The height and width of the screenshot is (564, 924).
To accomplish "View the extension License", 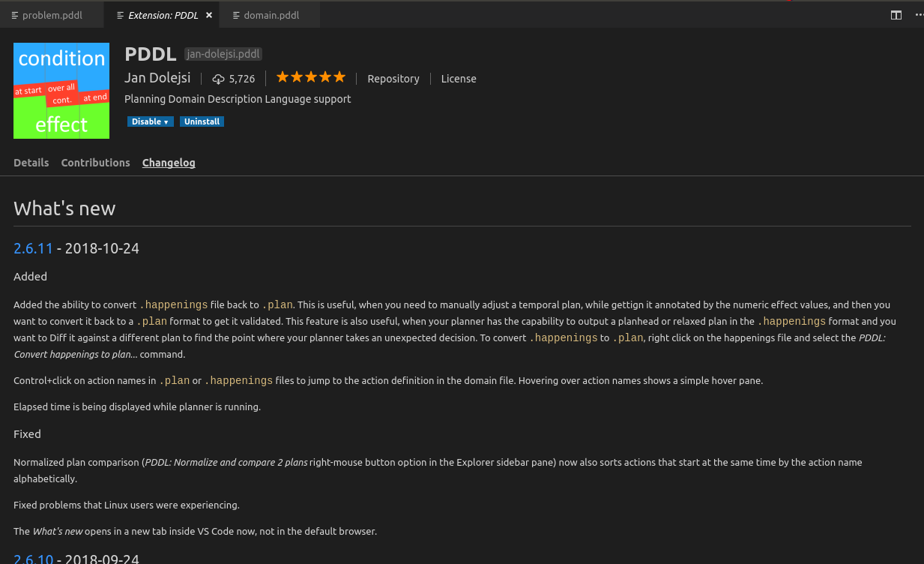I will pyautogui.click(x=459, y=79).
